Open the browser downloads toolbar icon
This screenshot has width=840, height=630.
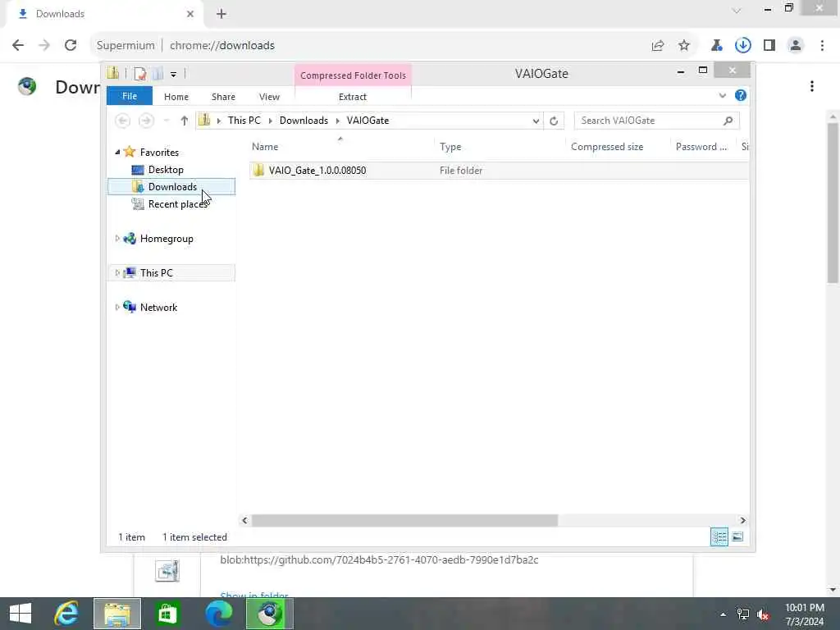click(x=743, y=46)
